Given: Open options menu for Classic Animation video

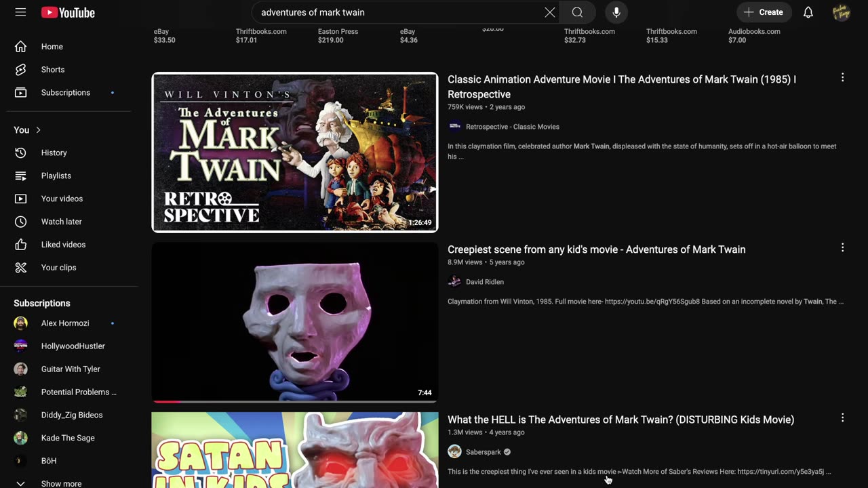Looking at the screenshot, I should pyautogui.click(x=842, y=78).
